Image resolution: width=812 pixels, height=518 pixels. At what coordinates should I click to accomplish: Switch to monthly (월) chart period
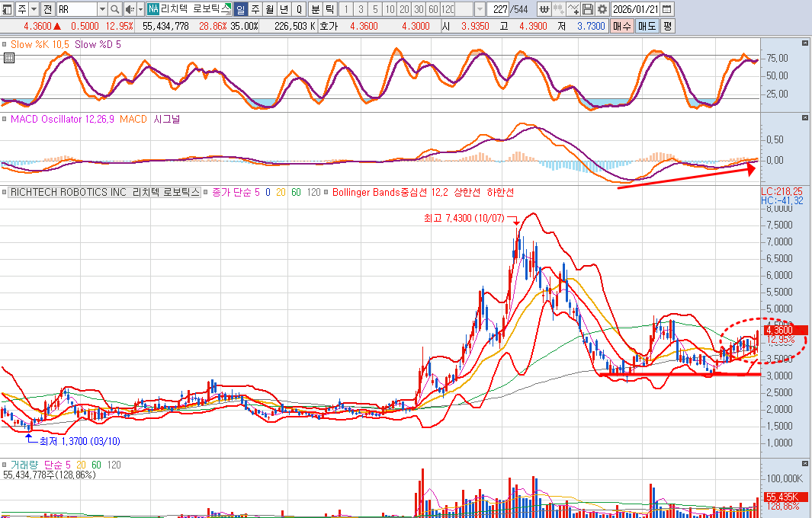tap(269, 9)
